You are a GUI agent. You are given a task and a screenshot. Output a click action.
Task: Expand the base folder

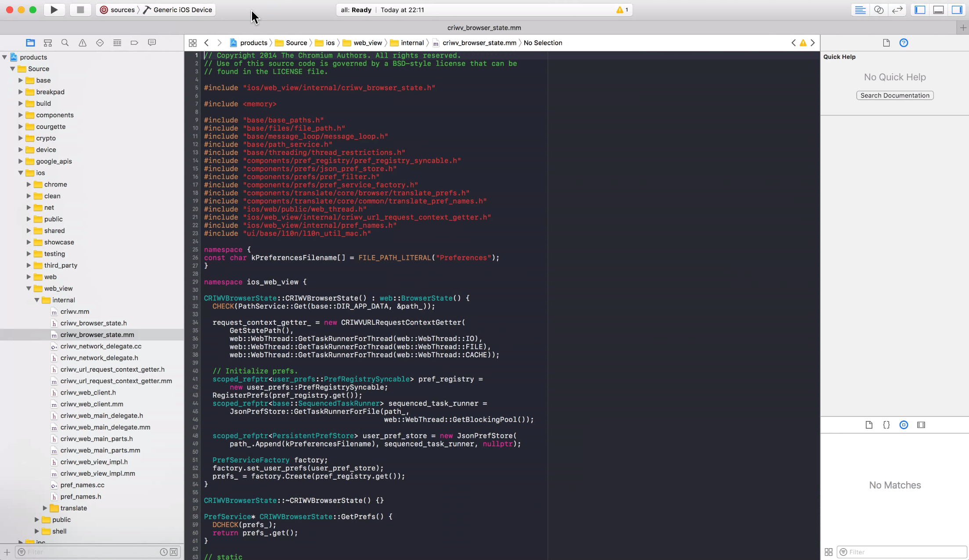point(21,80)
